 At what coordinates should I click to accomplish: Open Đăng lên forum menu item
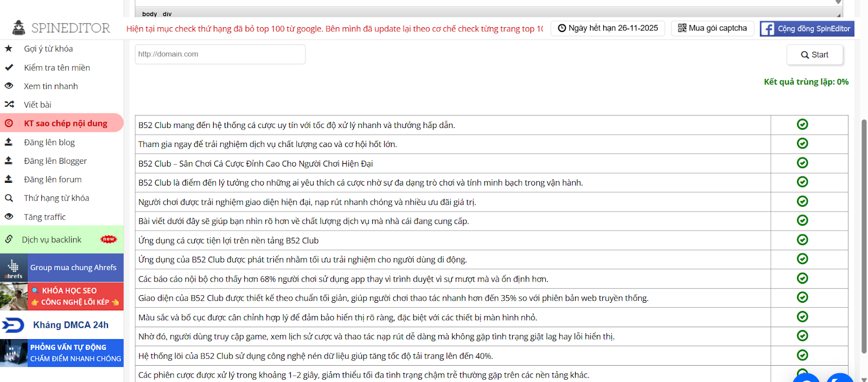click(53, 179)
